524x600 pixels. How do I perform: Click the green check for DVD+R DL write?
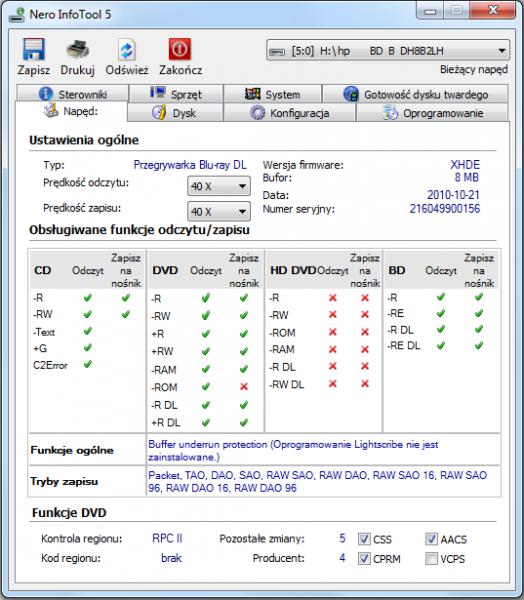point(244,422)
